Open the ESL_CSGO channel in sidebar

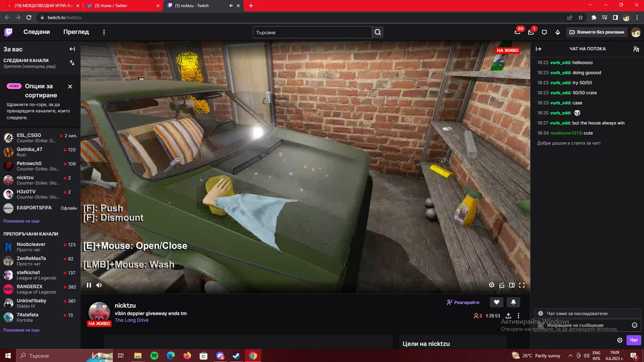click(40, 138)
